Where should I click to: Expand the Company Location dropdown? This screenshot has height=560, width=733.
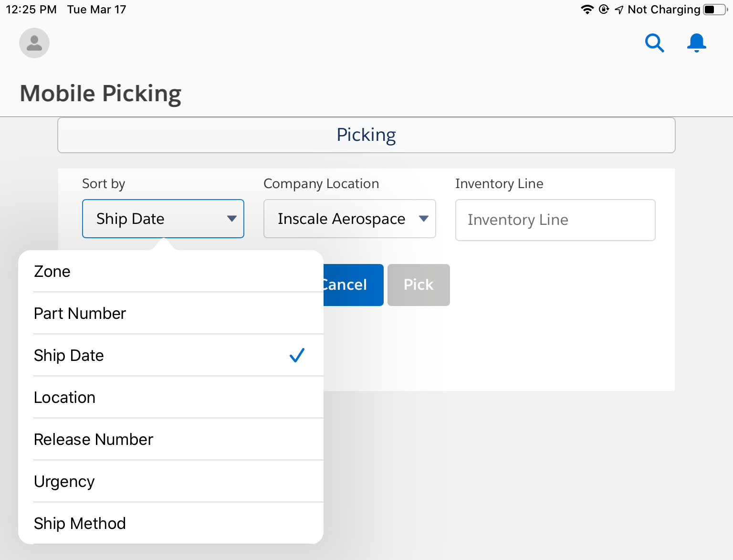349,219
